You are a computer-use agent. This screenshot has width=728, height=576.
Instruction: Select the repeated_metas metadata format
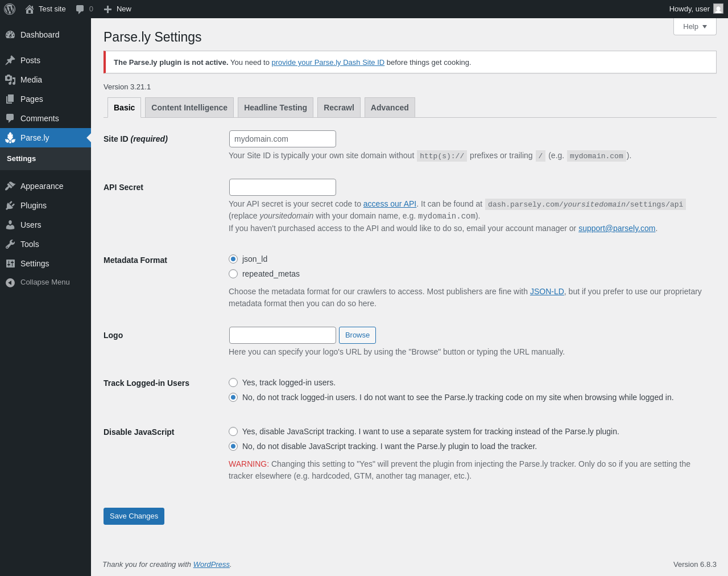click(233, 274)
